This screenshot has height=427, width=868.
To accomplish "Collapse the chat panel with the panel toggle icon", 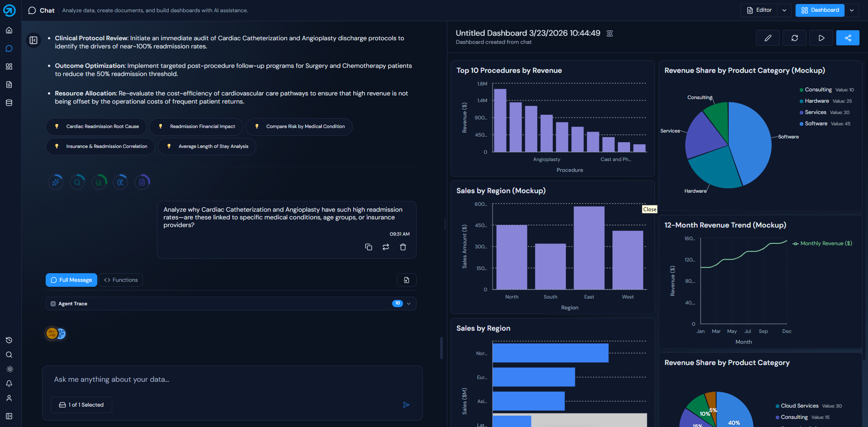I will pos(33,40).
